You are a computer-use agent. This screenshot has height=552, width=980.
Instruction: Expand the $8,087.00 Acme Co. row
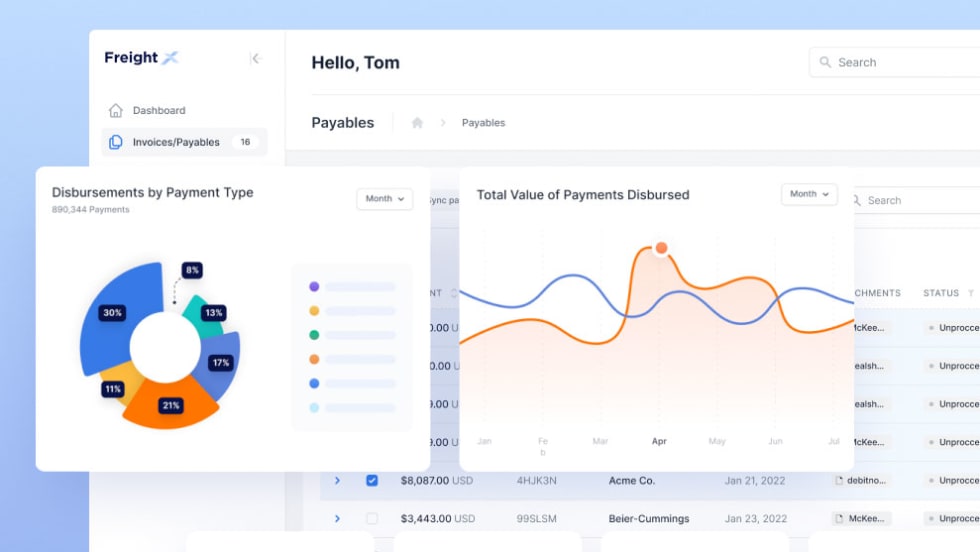click(x=337, y=481)
